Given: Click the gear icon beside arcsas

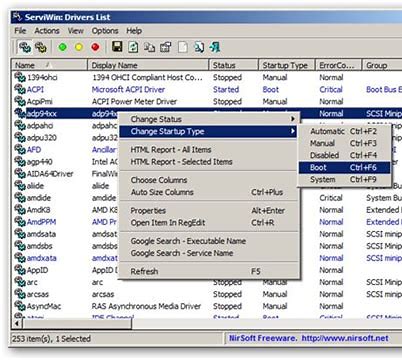Looking at the screenshot, I should point(20,294).
